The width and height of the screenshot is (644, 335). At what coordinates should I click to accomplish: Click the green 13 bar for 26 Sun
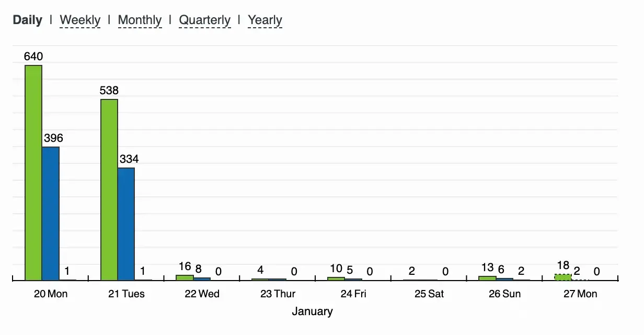[x=487, y=278]
